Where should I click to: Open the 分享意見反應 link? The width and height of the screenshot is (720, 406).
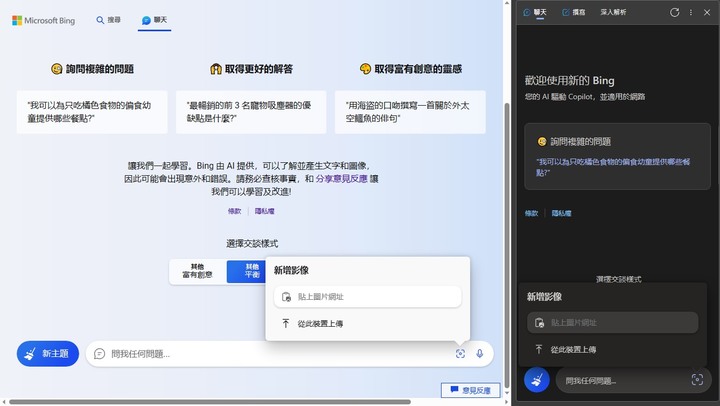341,178
